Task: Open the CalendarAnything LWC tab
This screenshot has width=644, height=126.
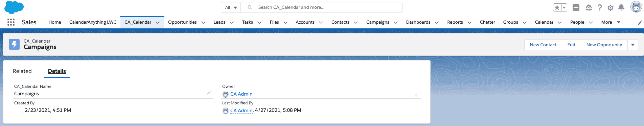Action: (x=93, y=22)
